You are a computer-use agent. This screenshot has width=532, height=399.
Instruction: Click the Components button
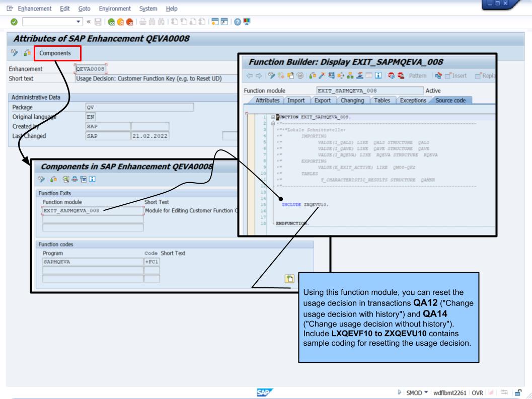[57, 53]
